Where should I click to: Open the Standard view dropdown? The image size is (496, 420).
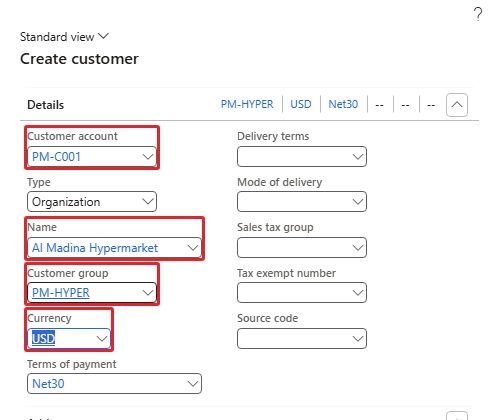(64, 37)
